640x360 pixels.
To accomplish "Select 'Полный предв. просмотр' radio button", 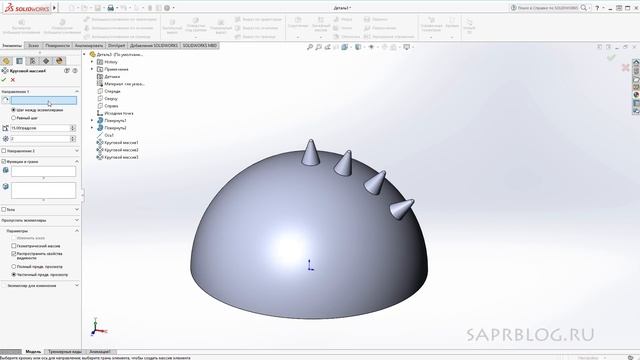I will coord(13,267).
